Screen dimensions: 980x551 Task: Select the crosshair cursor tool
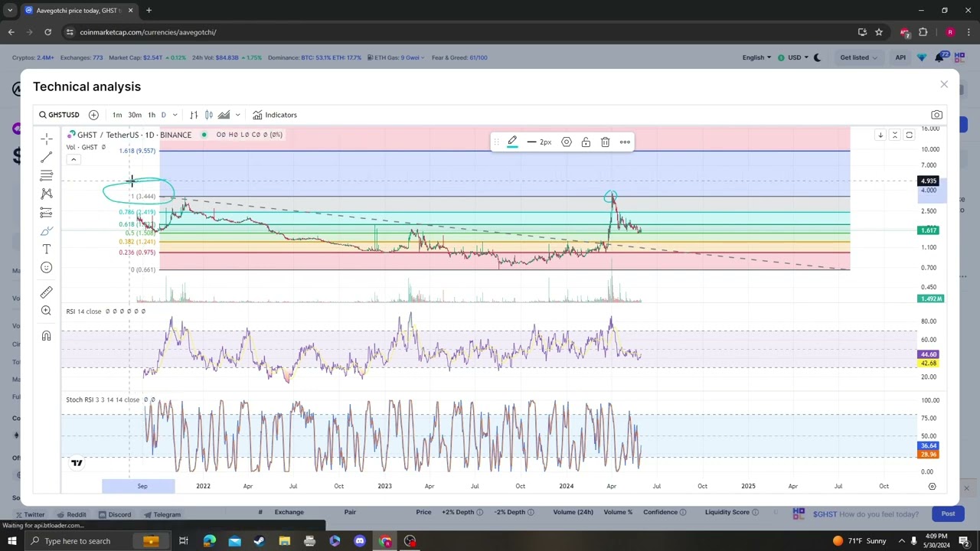click(x=47, y=139)
